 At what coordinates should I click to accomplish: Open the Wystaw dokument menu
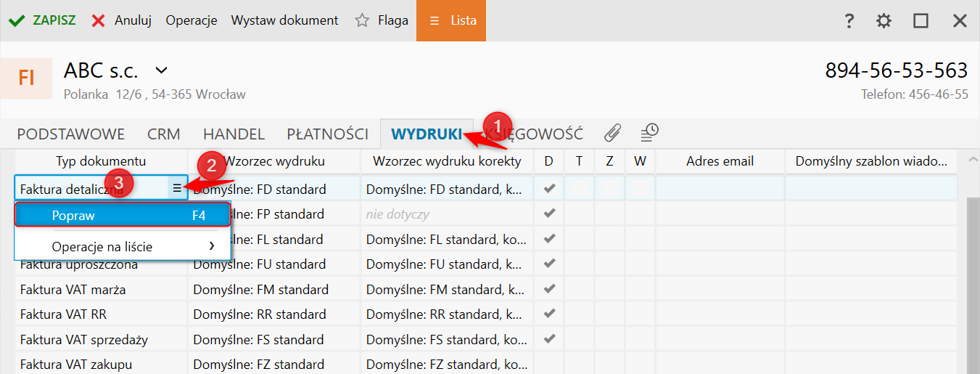click(284, 20)
